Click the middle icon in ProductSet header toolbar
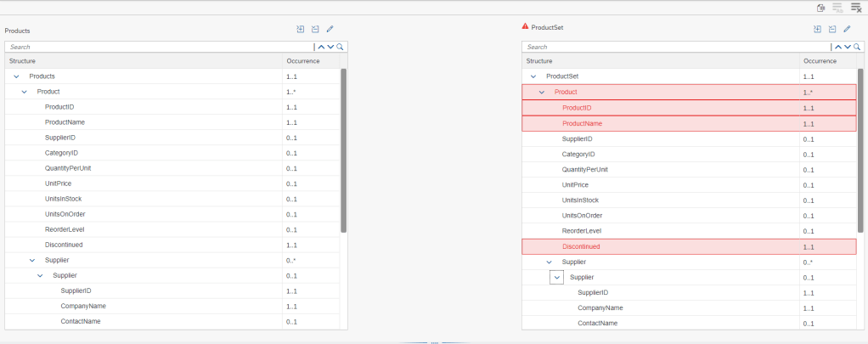868x344 pixels. pos(832,29)
